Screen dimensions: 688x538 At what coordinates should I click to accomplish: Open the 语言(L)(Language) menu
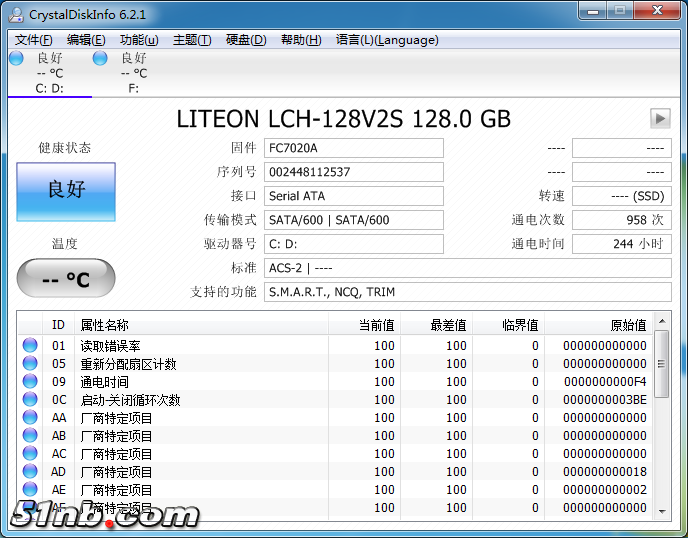coord(387,40)
